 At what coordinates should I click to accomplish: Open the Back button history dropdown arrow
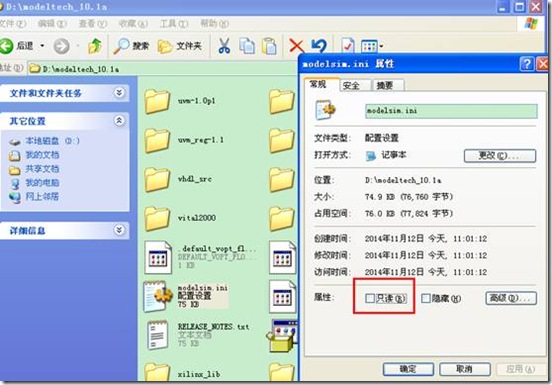[42, 46]
